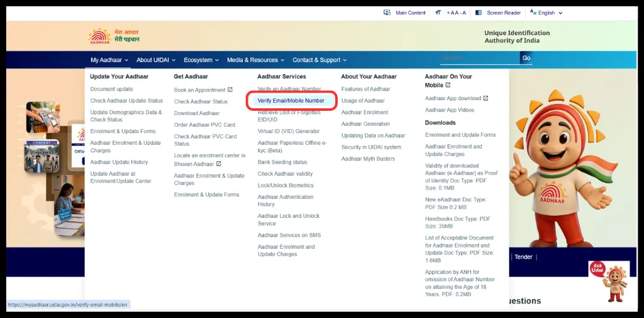Viewport: 644px width, 318px height.
Task: Click the text size icon beside +A
Action: pyautogui.click(x=438, y=13)
